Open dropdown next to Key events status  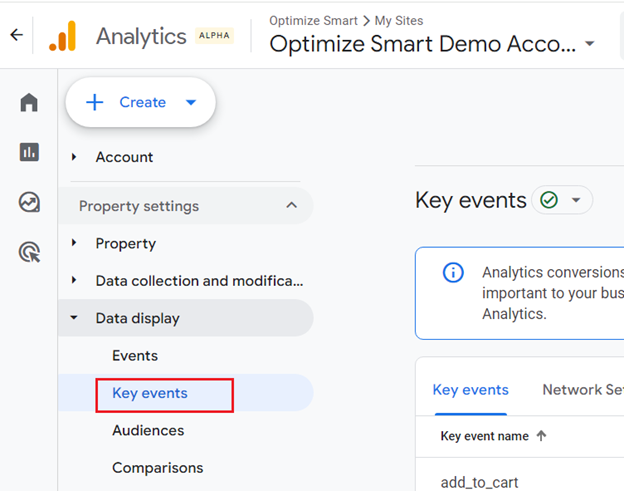(x=576, y=200)
